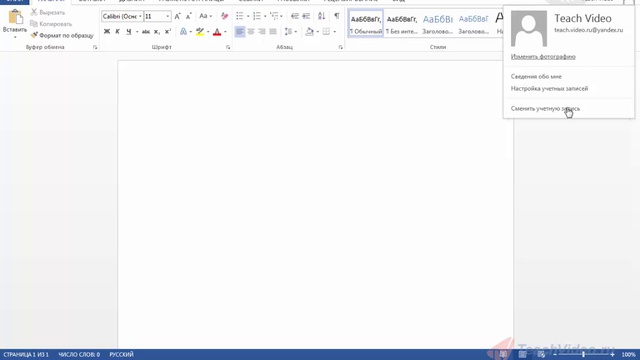This screenshot has width=640, height=360.
Task: Click Изменить фотографию link
Action: click(x=543, y=57)
